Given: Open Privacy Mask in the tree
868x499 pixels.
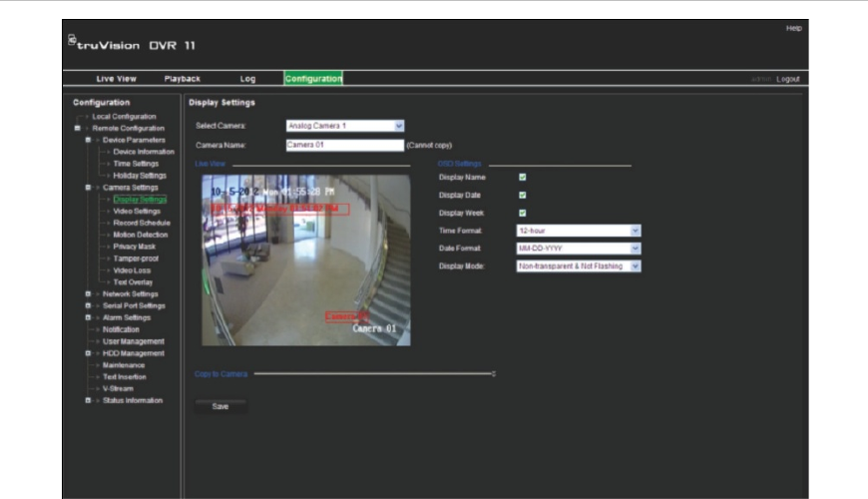Looking at the screenshot, I should pos(135,247).
